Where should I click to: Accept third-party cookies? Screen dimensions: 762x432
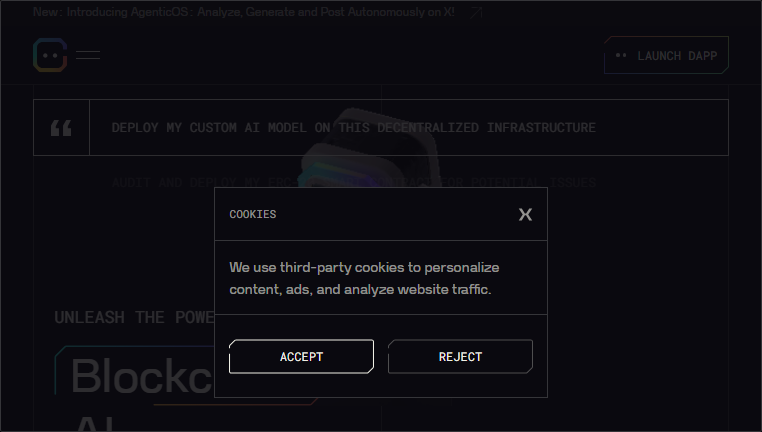point(301,357)
